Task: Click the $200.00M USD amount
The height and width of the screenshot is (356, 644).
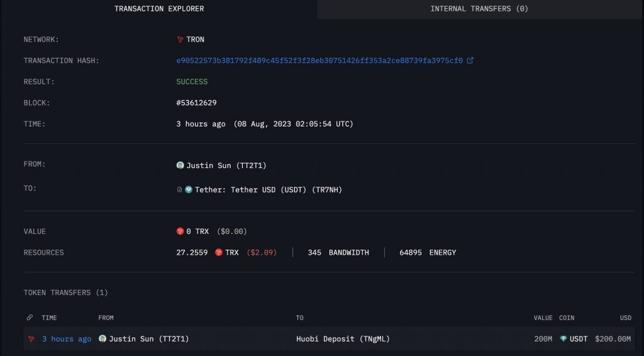Action: (613, 339)
